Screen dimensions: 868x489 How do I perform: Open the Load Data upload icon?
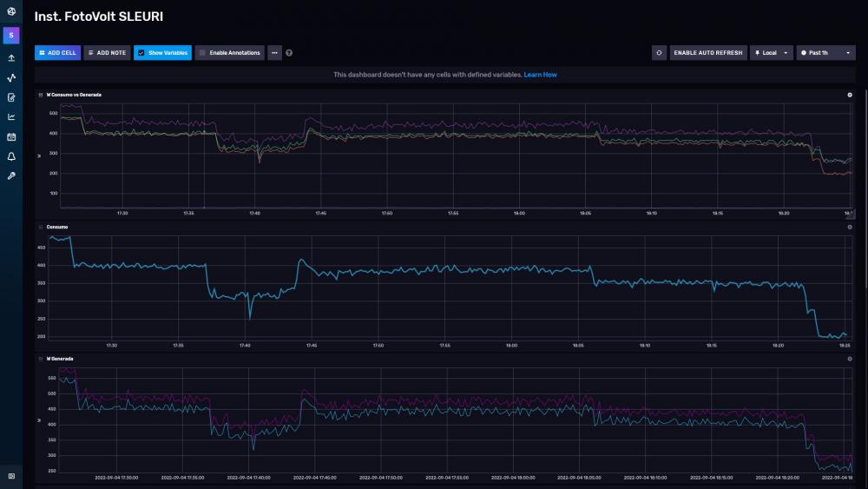11,58
